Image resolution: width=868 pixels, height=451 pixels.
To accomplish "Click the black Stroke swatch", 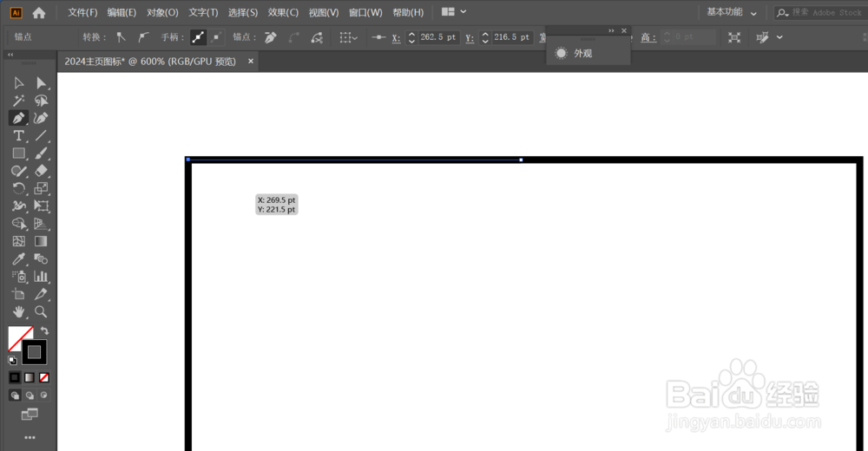I will pyautogui.click(x=35, y=352).
